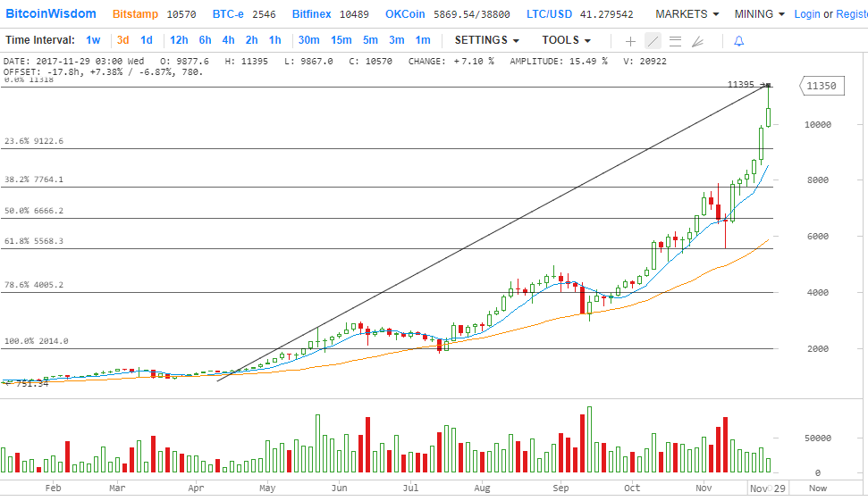Select the Fibonacci retracement lines tool
Screen dimensions: 868x501
pyautogui.click(x=675, y=41)
